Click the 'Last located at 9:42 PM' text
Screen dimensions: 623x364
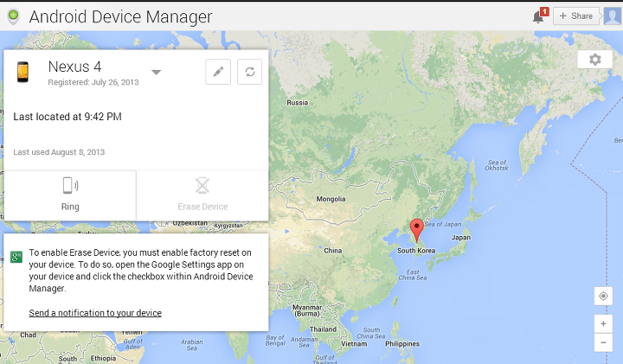pyautogui.click(x=67, y=117)
